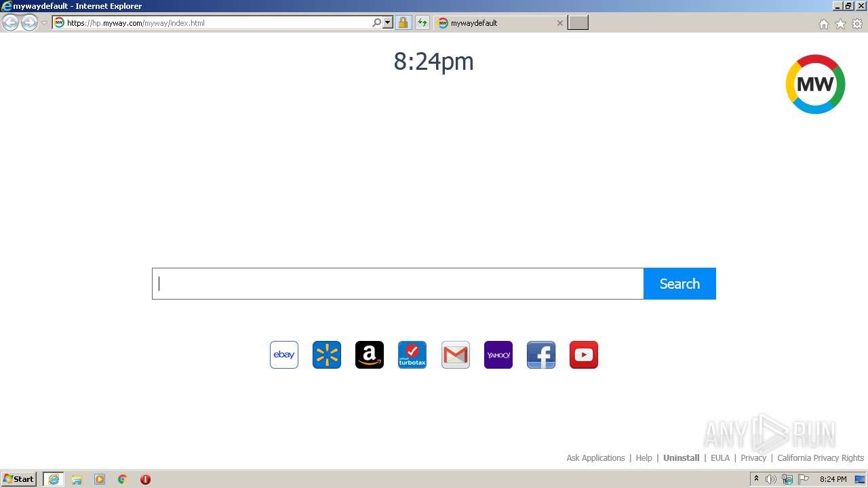Open Opera icon in taskbar

[145, 479]
